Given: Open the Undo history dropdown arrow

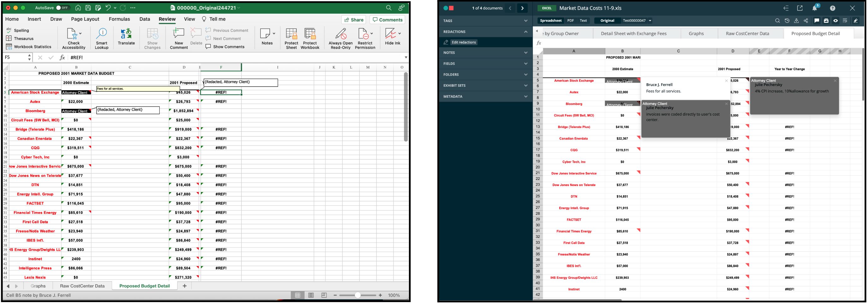Looking at the screenshot, I should click(115, 8).
